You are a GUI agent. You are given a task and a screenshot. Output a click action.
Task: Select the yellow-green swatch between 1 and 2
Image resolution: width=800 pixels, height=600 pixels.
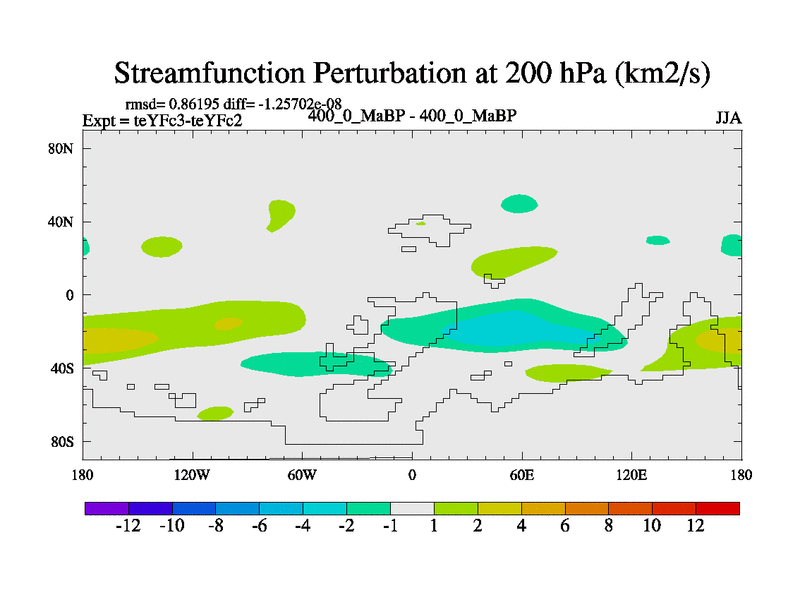456,508
